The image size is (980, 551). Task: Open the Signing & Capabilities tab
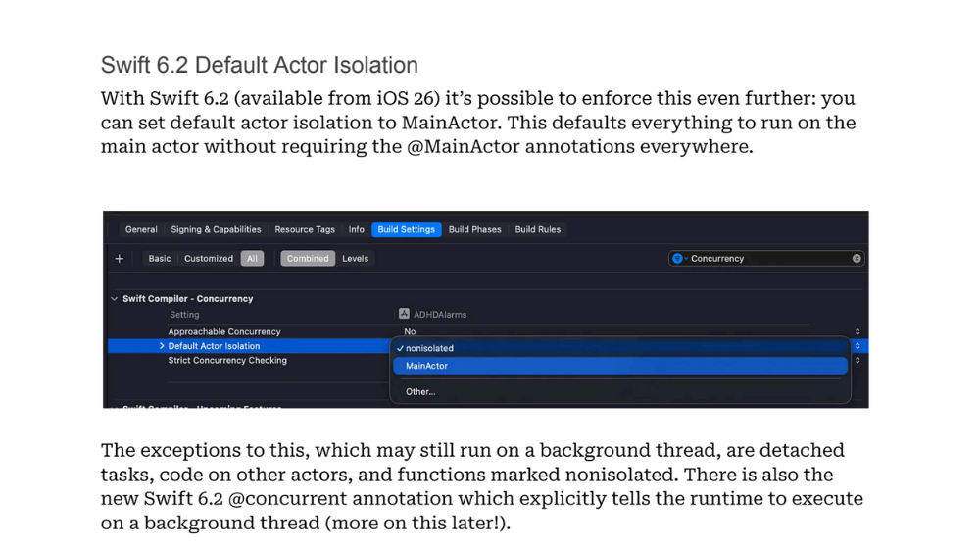216,229
